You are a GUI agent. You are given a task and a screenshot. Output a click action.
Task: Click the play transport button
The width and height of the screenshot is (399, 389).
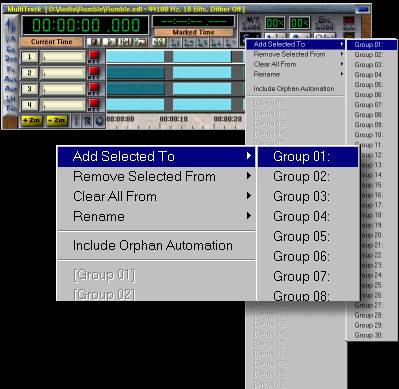point(109,42)
